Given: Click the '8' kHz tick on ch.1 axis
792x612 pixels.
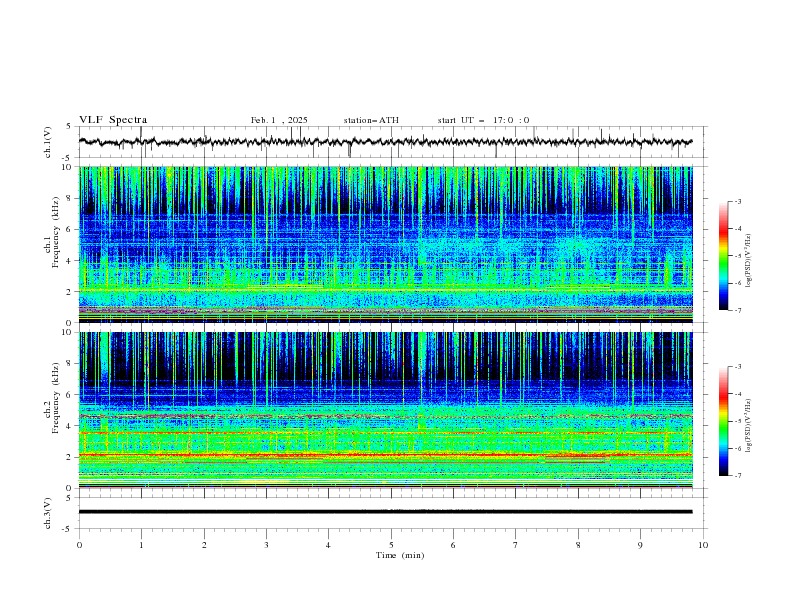Looking at the screenshot, I should pyautogui.click(x=70, y=198).
